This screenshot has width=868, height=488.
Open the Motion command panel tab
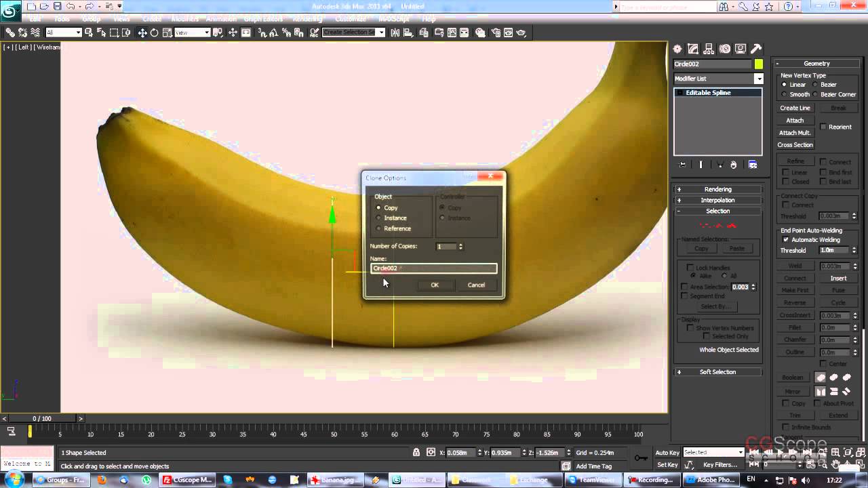coord(724,49)
